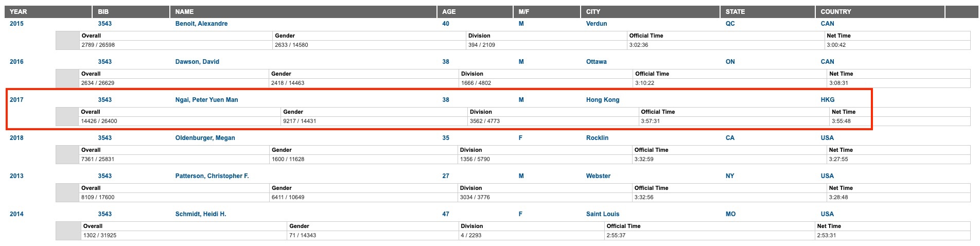The width and height of the screenshot is (980, 246).
Task: Click the AGE column header
Action: click(x=449, y=11)
